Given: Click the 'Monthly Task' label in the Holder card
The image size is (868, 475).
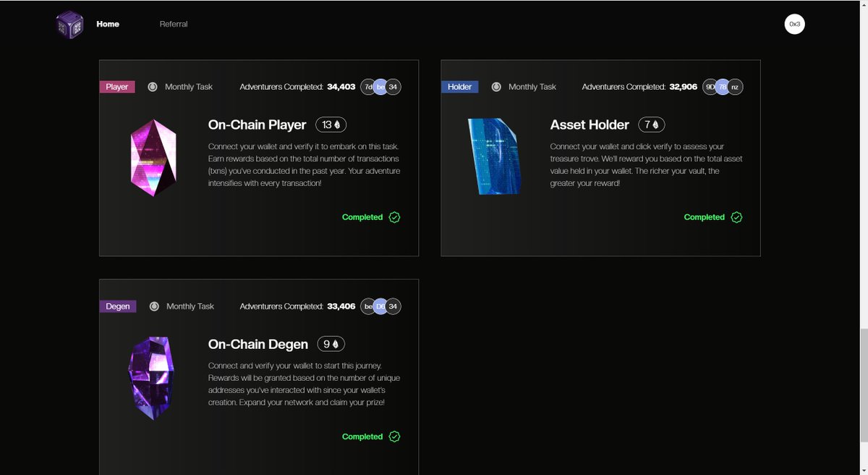Looking at the screenshot, I should [532, 87].
